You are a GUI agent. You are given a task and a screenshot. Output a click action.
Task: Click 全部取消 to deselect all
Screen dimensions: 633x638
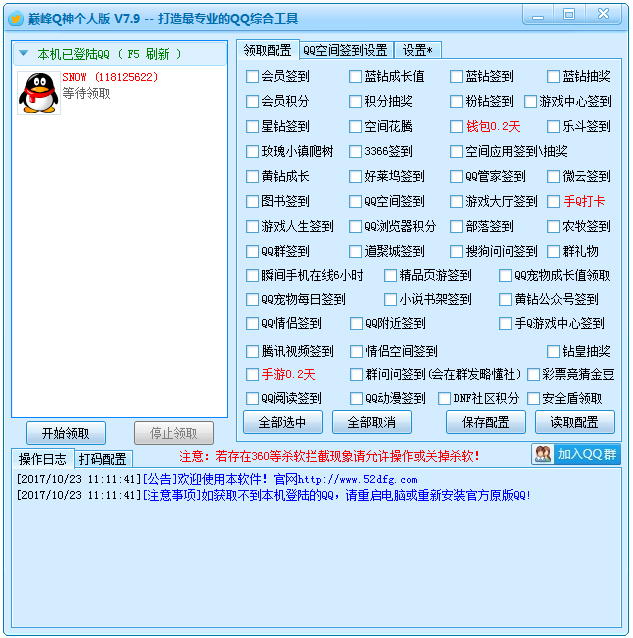372,422
